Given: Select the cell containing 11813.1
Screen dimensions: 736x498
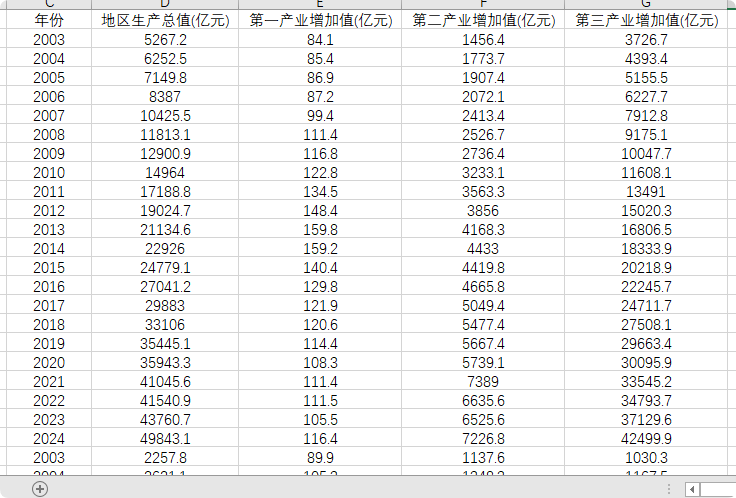Looking at the screenshot, I should [x=165, y=135].
